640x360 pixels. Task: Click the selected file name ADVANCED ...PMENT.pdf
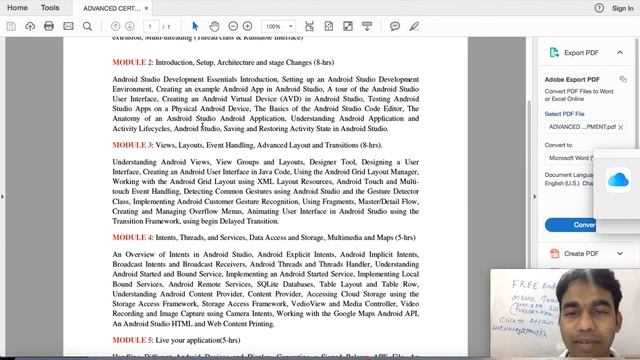(x=582, y=127)
